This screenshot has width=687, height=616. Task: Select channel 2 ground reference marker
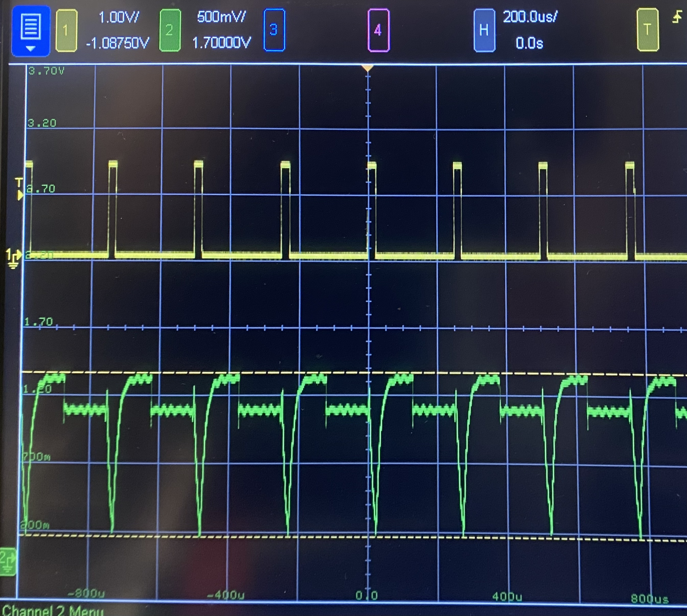pyautogui.click(x=8, y=562)
